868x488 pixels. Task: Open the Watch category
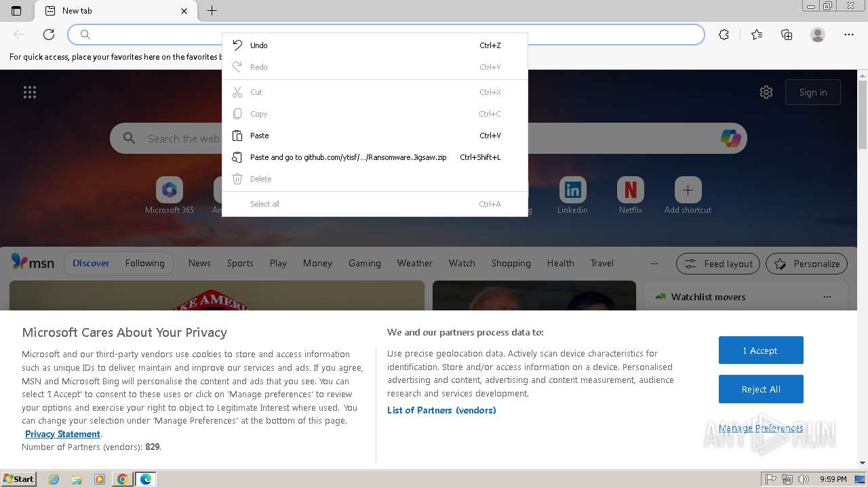(x=462, y=263)
